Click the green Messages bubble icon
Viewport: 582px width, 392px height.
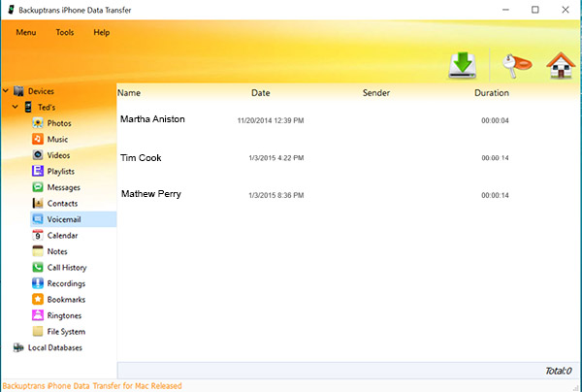tap(38, 186)
